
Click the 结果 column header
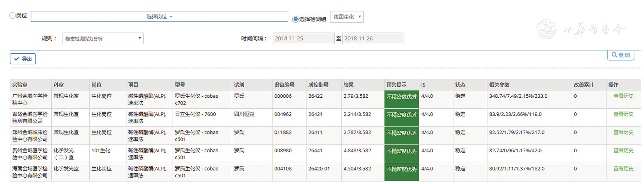[348, 85]
